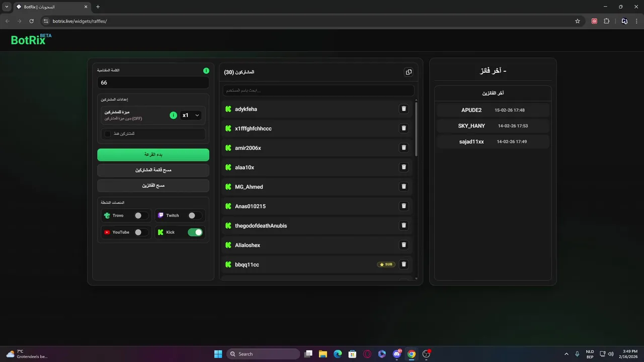Image resolution: width=644 pixels, height=362 pixels.
Task: Enable YouTube platform toggle
Action: click(x=141, y=232)
